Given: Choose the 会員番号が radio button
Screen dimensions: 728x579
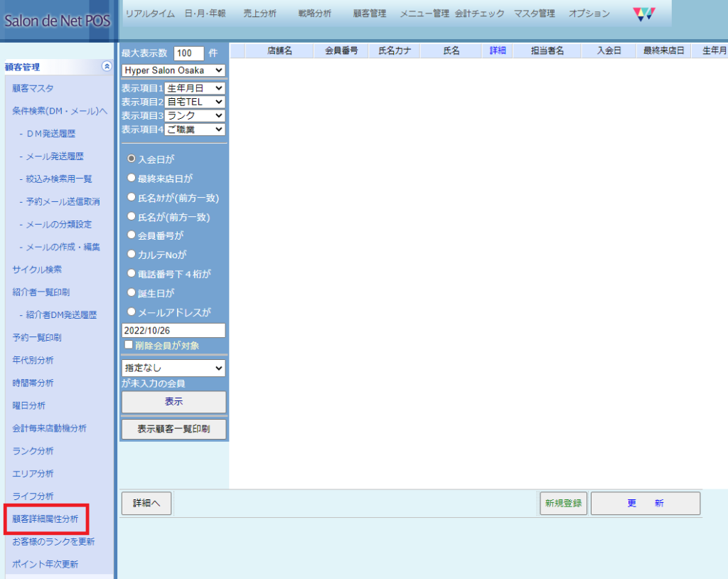Looking at the screenshot, I should point(131,235).
